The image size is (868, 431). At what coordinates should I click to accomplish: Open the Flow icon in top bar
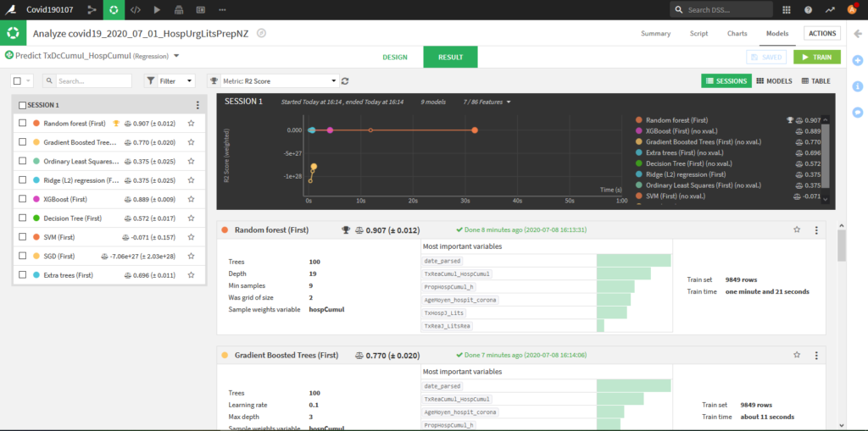[x=92, y=10]
